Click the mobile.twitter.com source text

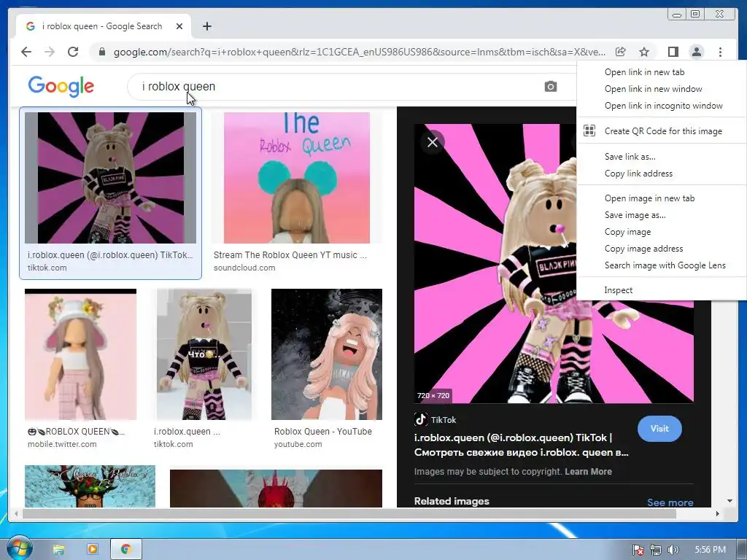[62, 444]
